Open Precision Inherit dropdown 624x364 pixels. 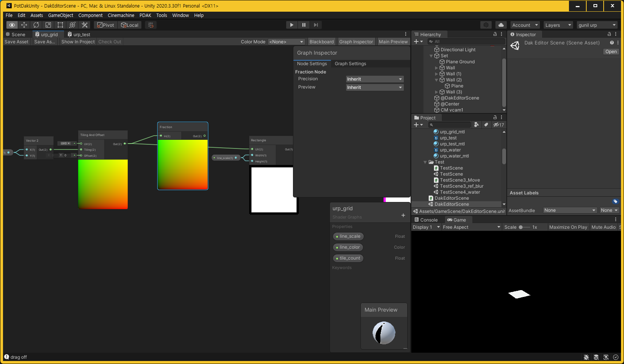tap(375, 79)
